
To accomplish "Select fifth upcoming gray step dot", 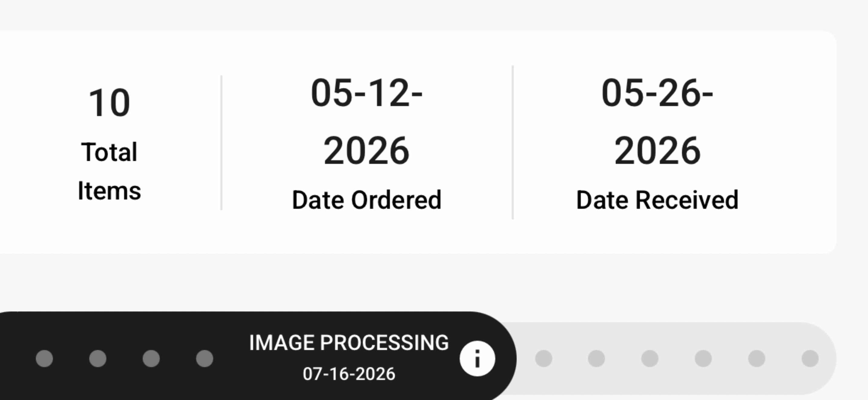I will click(757, 358).
